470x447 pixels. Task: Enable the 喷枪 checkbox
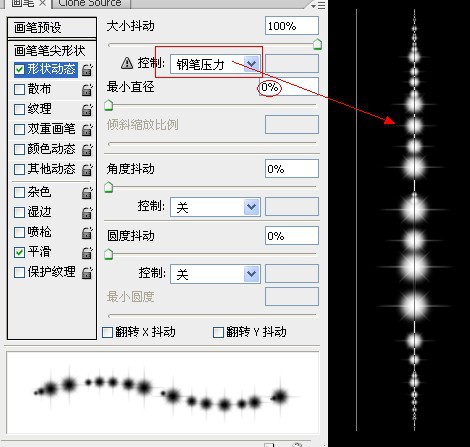coord(19,232)
